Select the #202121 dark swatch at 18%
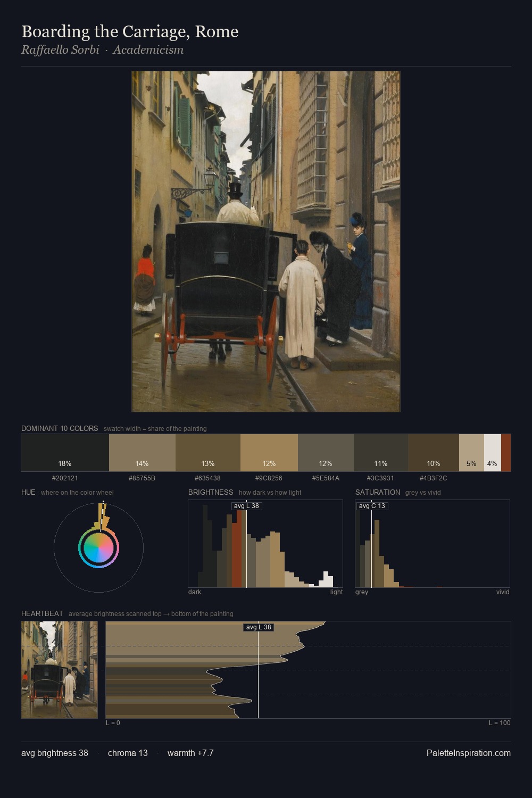Screen dimensions: 532x798 [65, 453]
